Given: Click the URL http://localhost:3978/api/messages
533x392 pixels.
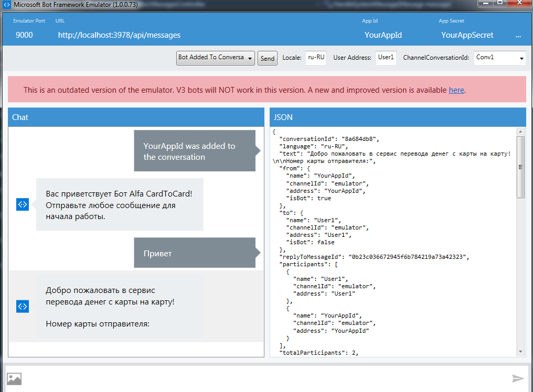Looking at the screenshot, I should 119,35.
